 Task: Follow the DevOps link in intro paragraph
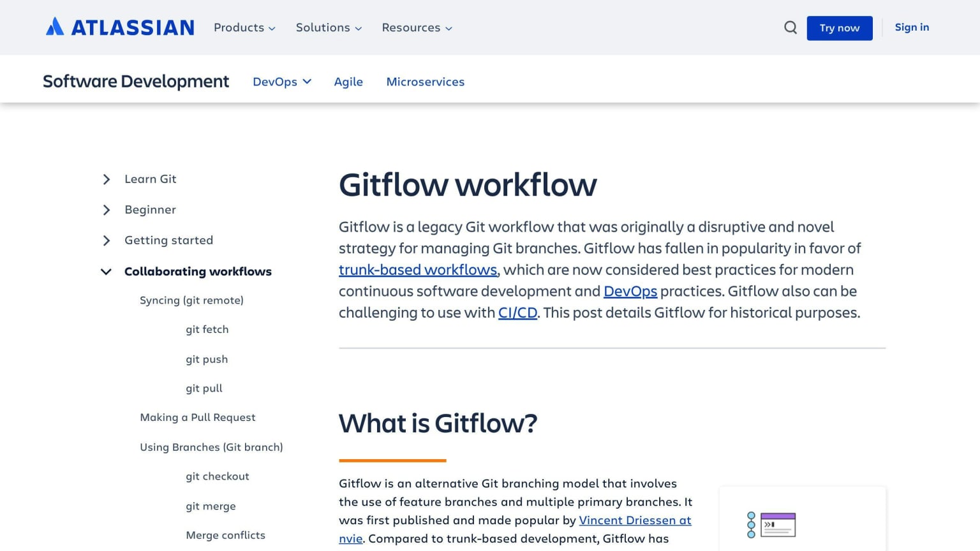630,291
